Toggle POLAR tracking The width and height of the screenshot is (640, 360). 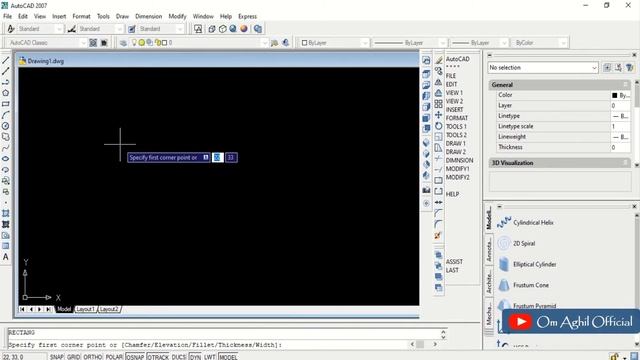point(114,357)
